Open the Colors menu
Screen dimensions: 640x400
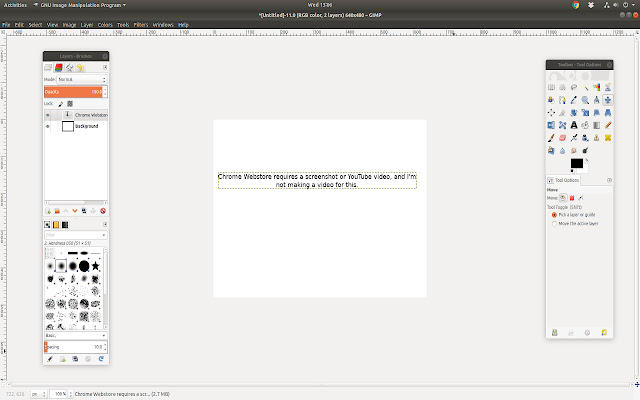click(105, 25)
